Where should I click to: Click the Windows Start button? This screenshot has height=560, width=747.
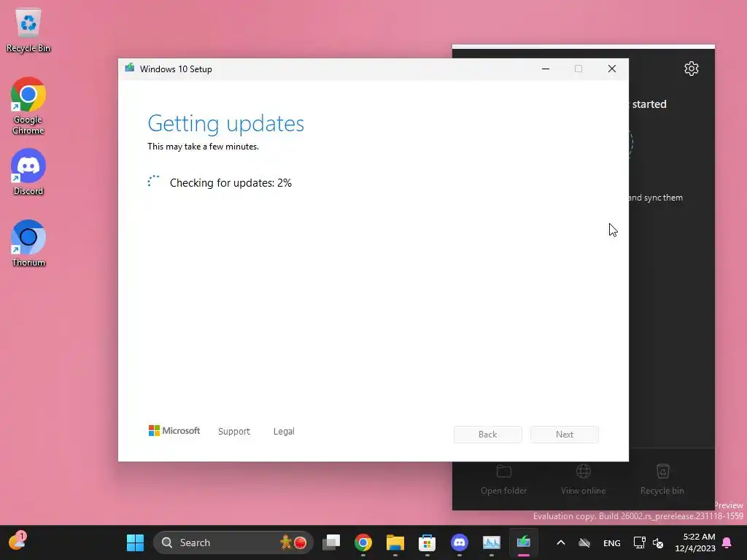(x=135, y=542)
